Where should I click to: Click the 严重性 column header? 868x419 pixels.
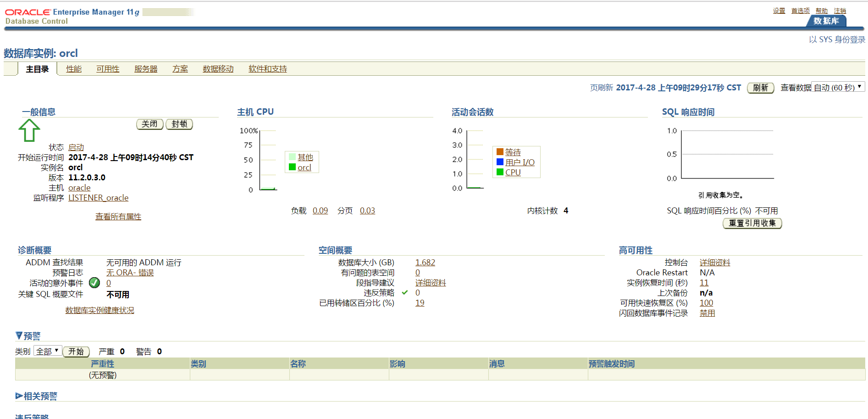pos(102,363)
